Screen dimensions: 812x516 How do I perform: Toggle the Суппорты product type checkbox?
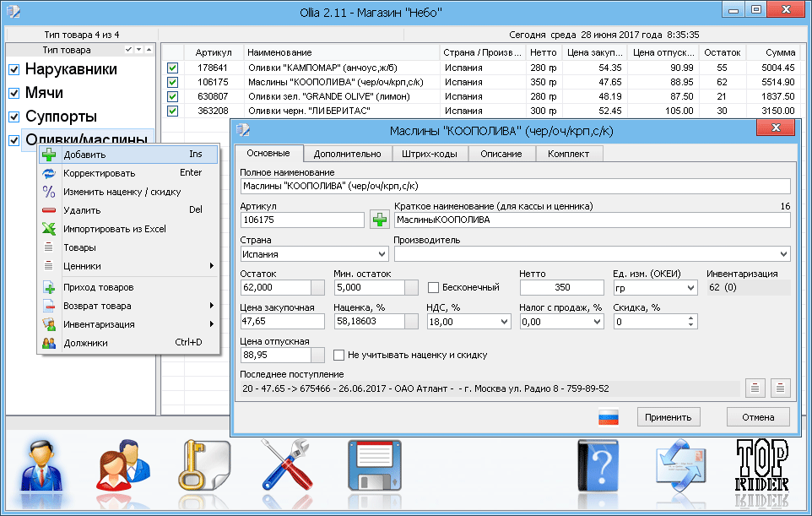14,117
